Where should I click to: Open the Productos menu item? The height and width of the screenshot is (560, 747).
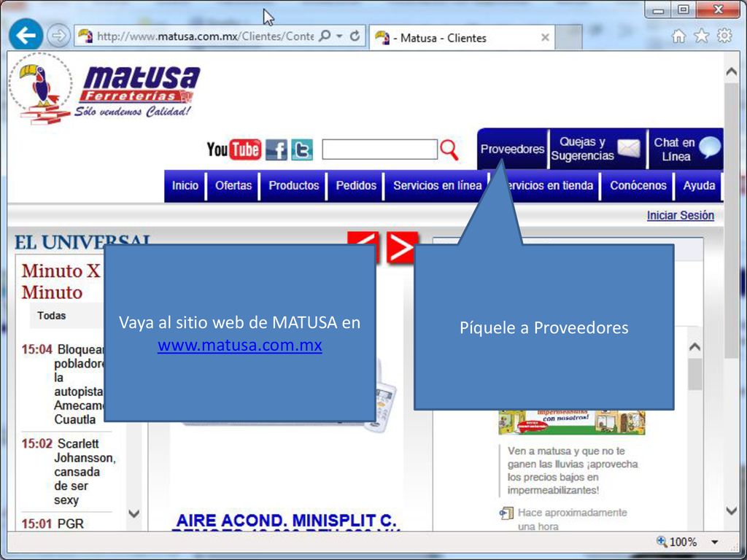293,185
